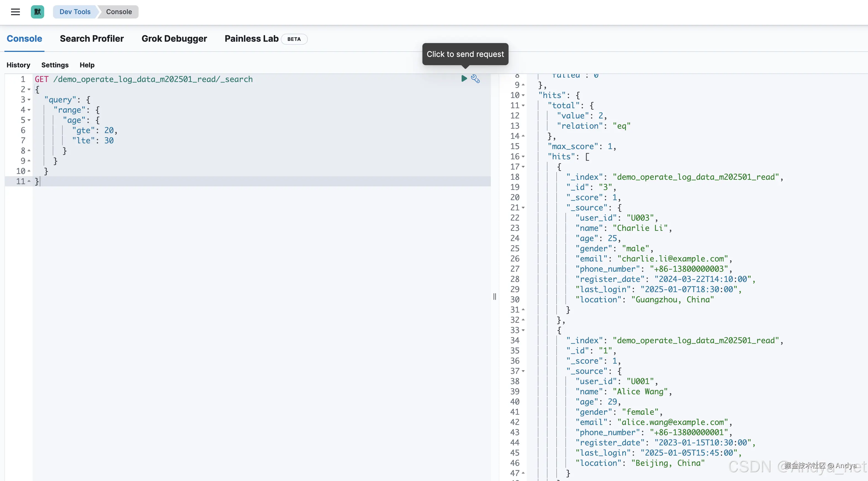The height and width of the screenshot is (481, 868).
Task: Click the pane resize handle between editors
Action: (494, 297)
